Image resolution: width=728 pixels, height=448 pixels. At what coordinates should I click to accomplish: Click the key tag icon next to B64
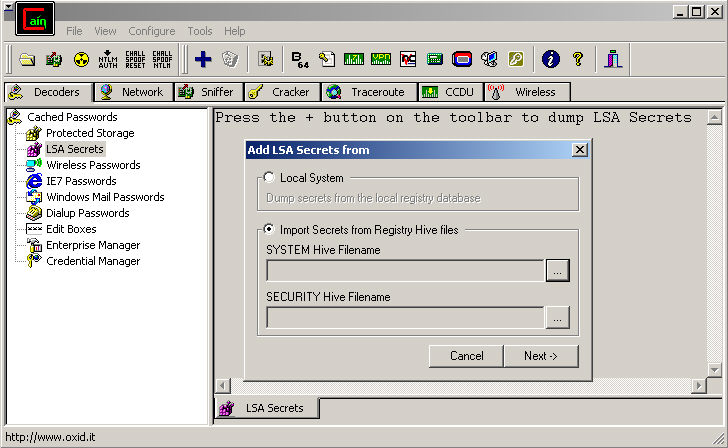[327, 59]
